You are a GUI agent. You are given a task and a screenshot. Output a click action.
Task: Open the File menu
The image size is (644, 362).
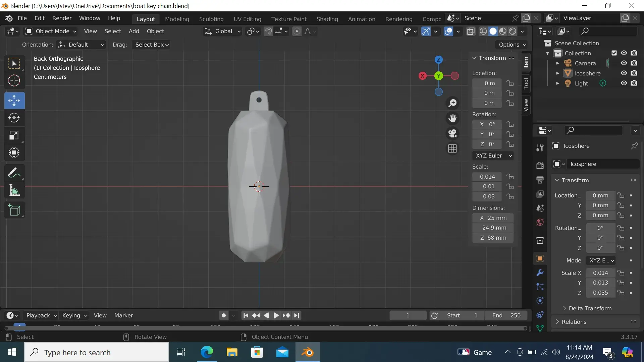coord(22,18)
